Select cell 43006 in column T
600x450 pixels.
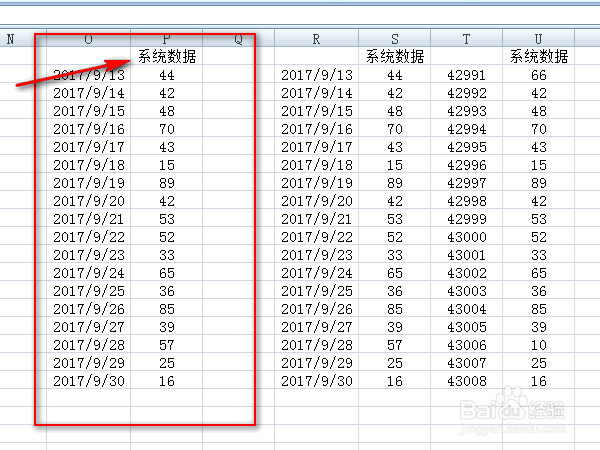tap(466, 345)
